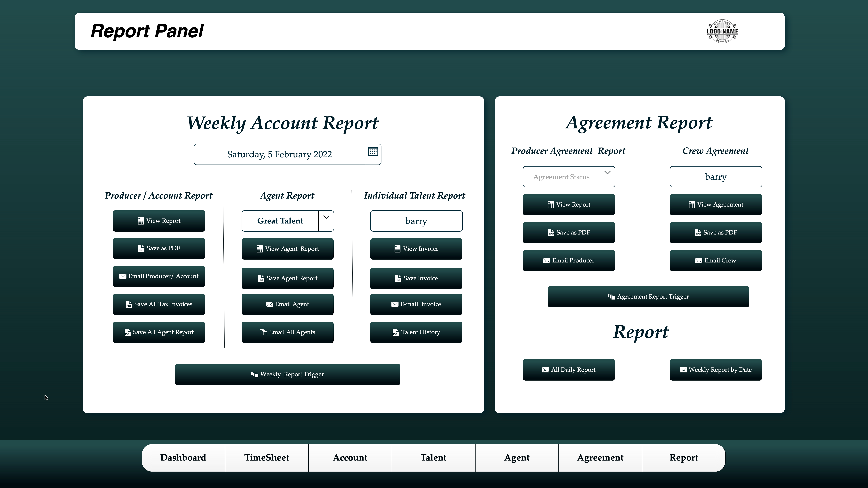Screen dimensions: 868x488
Task: Click Email Crew envelope button
Action: (715, 260)
